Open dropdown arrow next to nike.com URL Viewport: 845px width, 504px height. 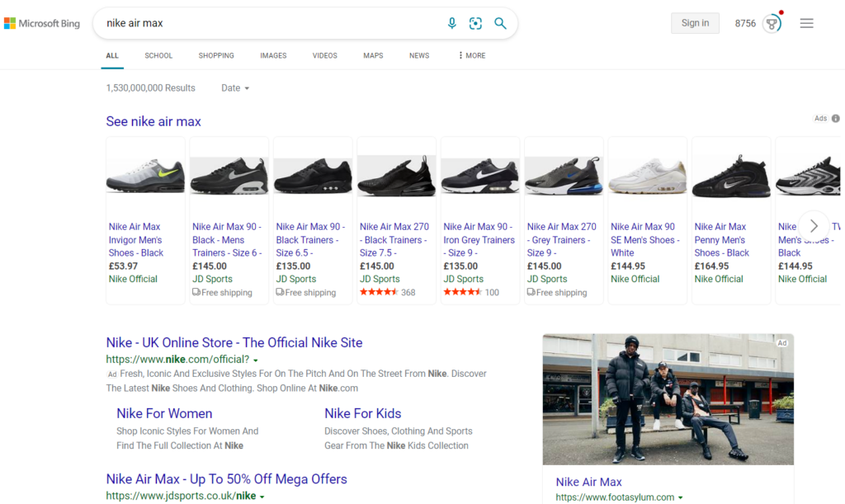pyautogui.click(x=256, y=360)
